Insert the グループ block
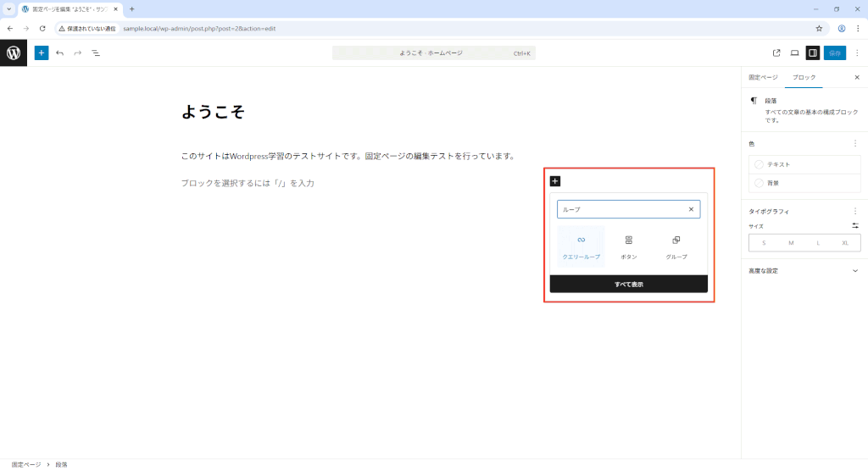This screenshot has height=470, width=868. [676, 247]
